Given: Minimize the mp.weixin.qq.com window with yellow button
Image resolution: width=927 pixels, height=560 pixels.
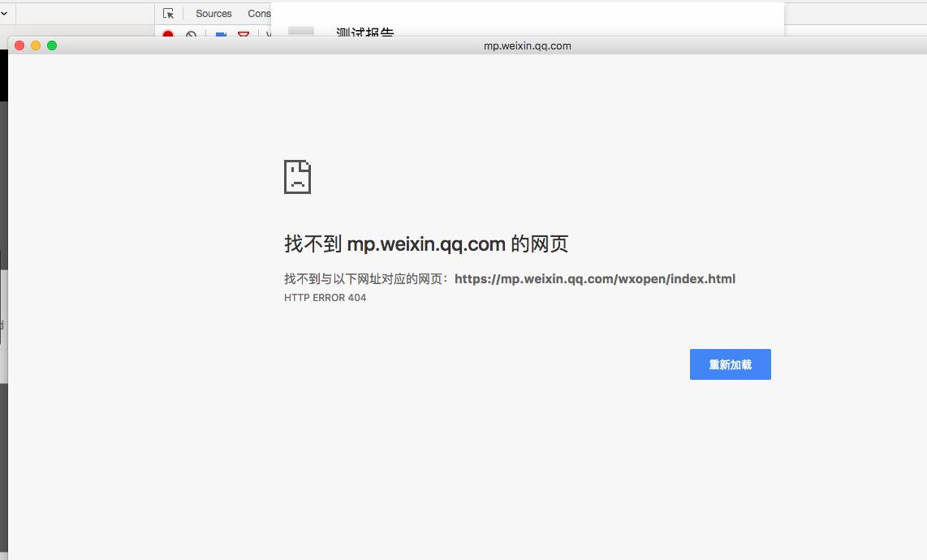Looking at the screenshot, I should (x=36, y=45).
